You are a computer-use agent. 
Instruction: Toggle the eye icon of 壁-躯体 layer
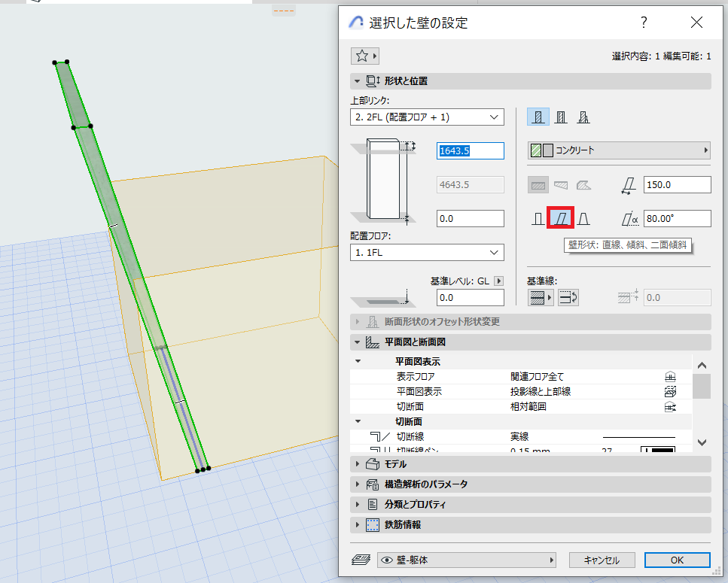coord(386,560)
